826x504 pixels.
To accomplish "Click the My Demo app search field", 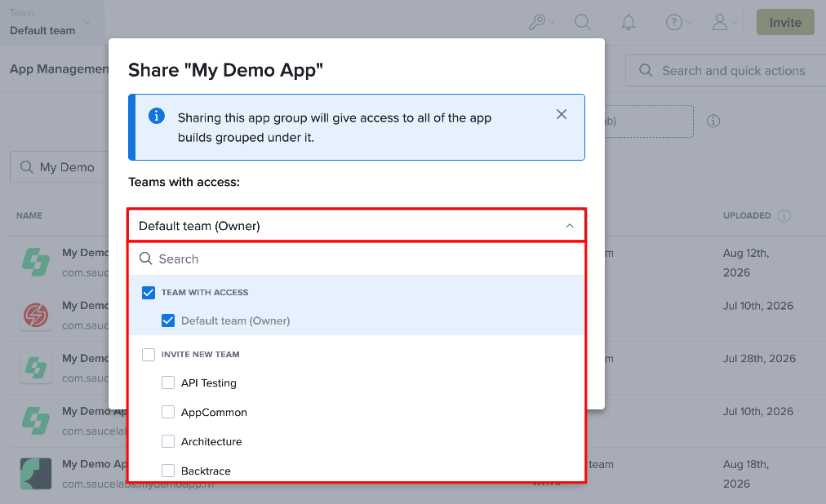I will (59, 167).
